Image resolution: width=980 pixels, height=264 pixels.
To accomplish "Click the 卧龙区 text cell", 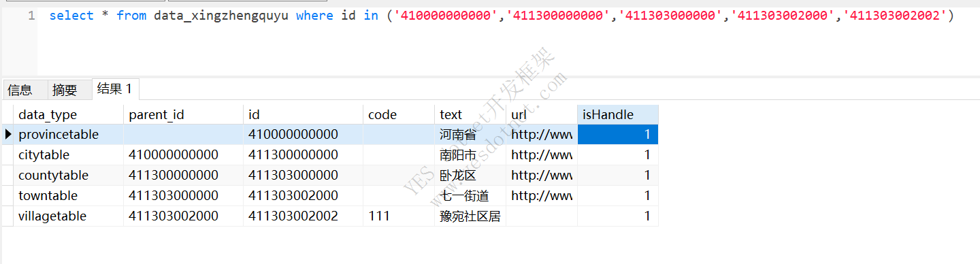I will pyautogui.click(x=470, y=176).
